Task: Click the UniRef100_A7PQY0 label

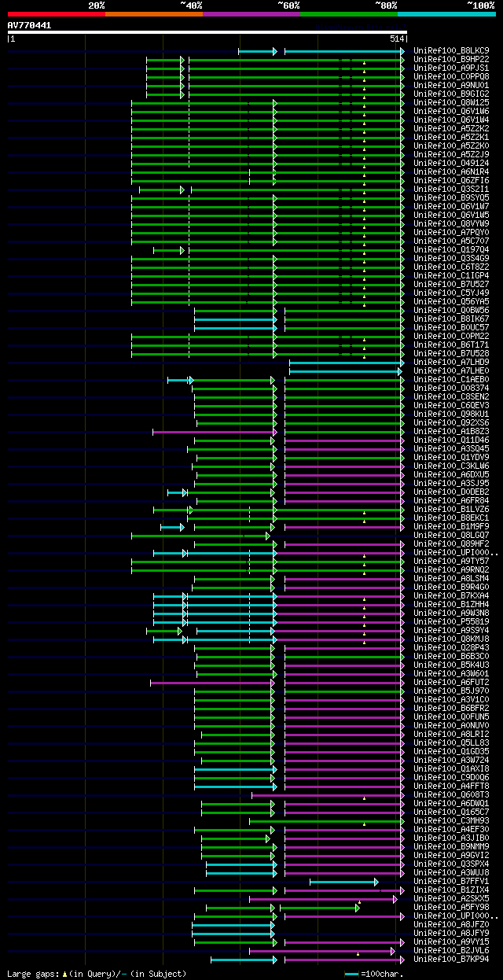Action: [451, 232]
